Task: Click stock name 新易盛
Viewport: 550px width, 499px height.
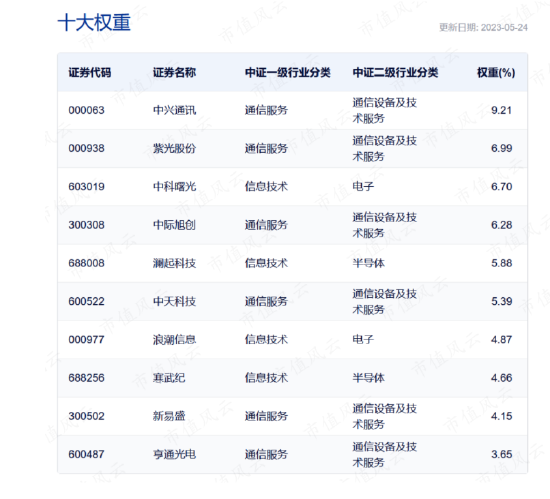Action: (169, 416)
